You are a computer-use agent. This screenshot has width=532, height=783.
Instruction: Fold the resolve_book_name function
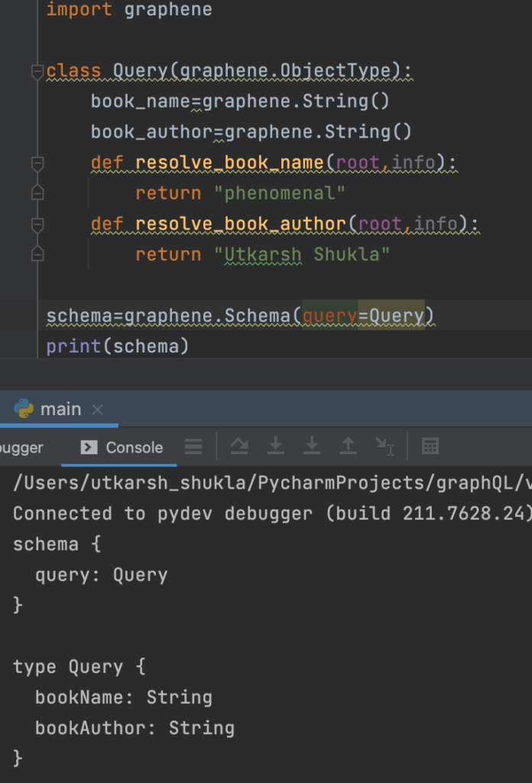(37, 163)
